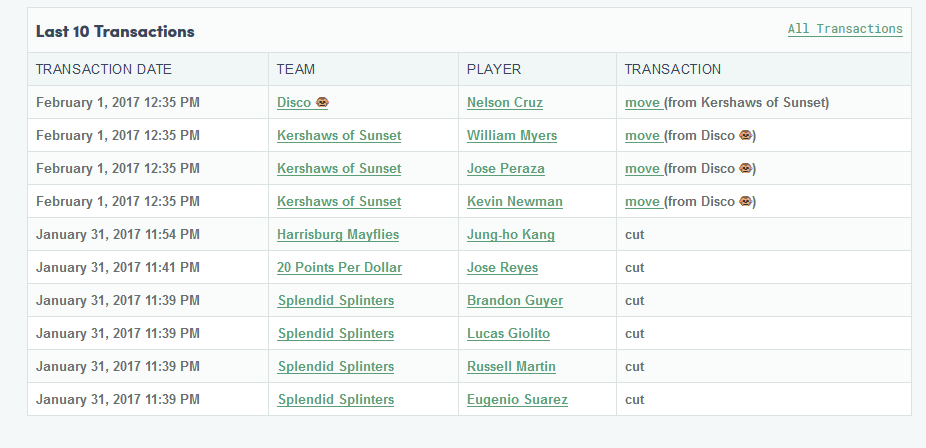Click move link in William Myers row
The width and height of the screenshot is (926, 448).
point(643,136)
